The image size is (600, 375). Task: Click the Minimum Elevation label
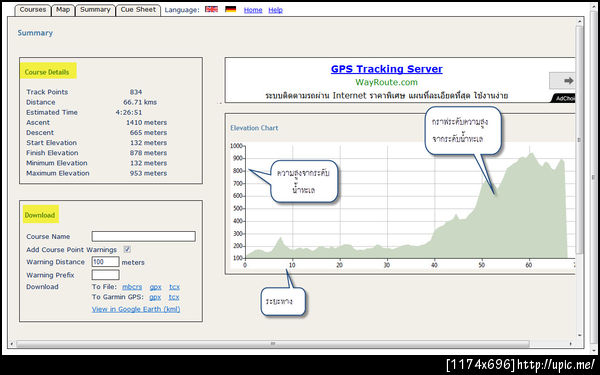[x=57, y=163]
